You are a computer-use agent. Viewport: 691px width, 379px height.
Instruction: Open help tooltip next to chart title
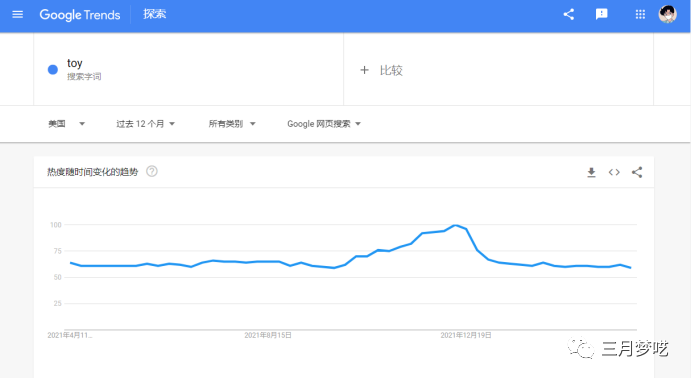[x=152, y=171]
